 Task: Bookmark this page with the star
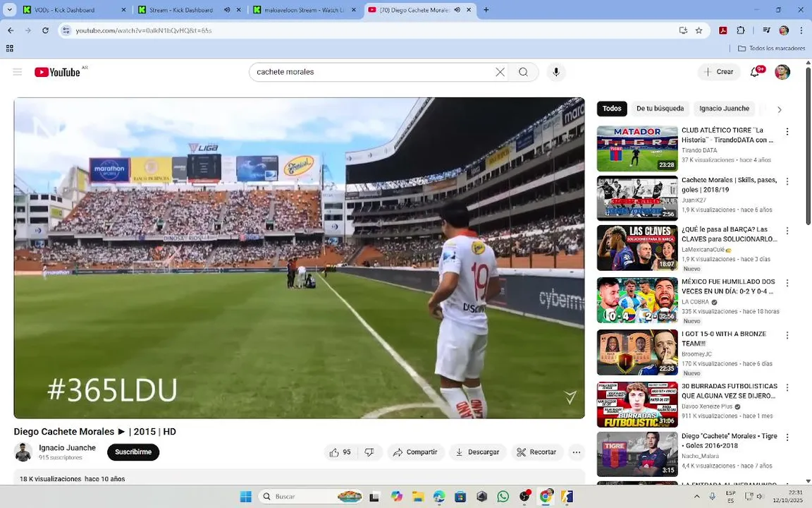699,30
